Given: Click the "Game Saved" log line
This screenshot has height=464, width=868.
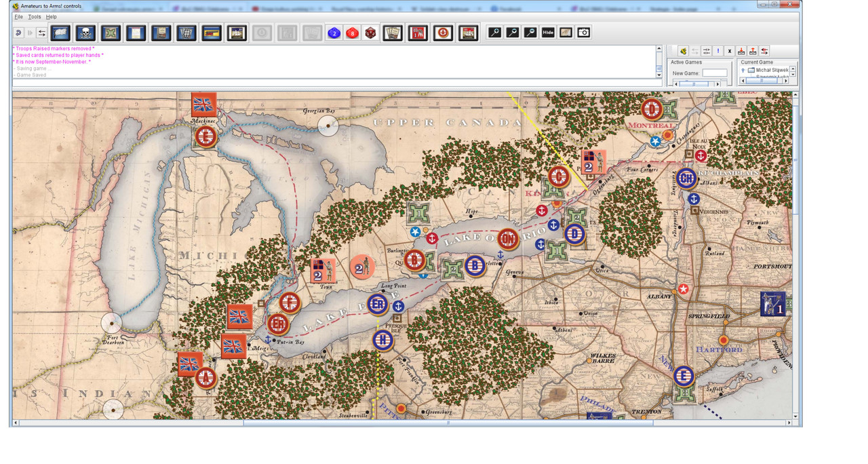Looking at the screenshot, I should [30, 75].
